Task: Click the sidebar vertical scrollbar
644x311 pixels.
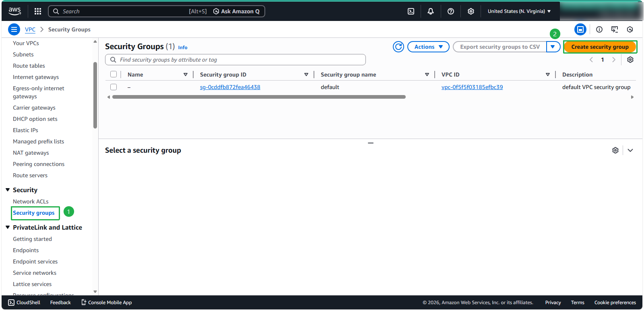Action: pos(95,95)
